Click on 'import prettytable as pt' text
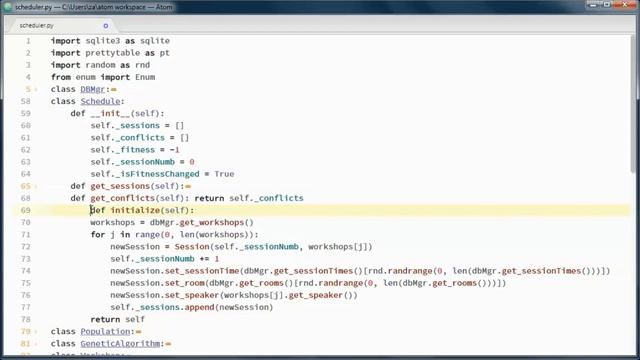This screenshot has height=360, width=640. tap(110, 53)
